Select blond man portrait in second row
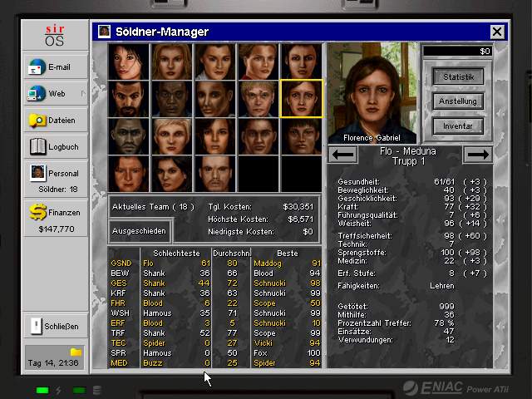The width and height of the screenshot is (532, 399). tap(259, 99)
